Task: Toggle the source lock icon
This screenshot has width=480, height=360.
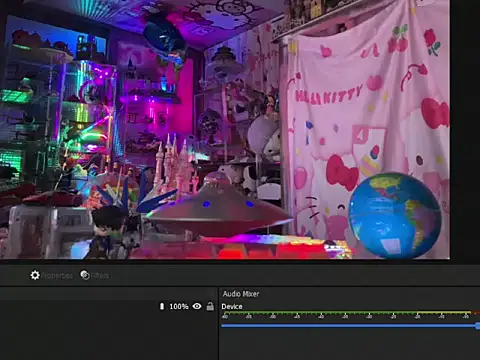Action: coord(210,306)
